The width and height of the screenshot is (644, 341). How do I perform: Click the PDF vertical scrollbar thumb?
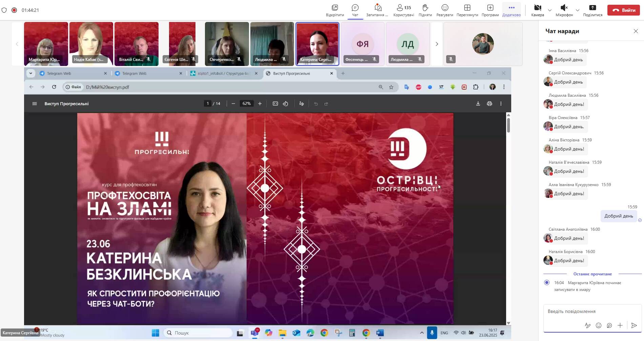pos(508,125)
